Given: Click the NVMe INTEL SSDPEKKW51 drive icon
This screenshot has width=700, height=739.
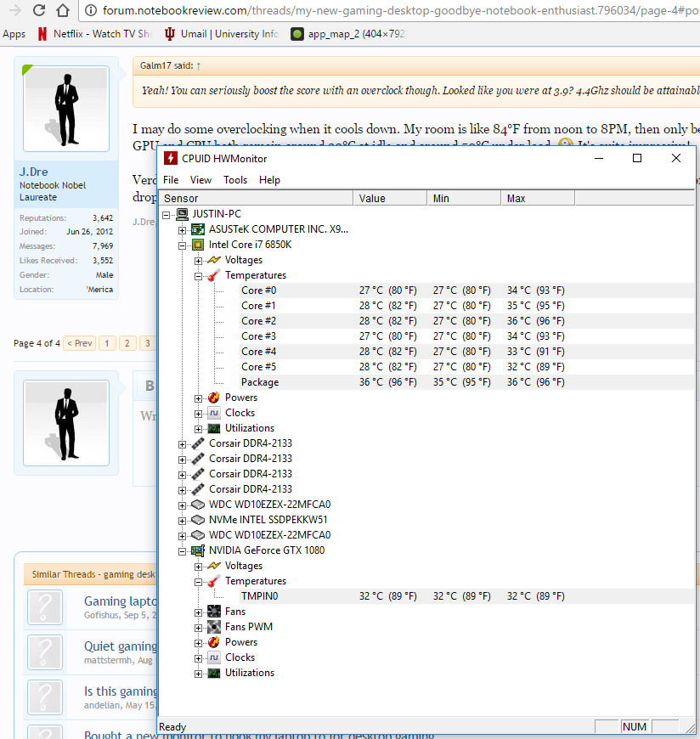Looking at the screenshot, I should 198,520.
